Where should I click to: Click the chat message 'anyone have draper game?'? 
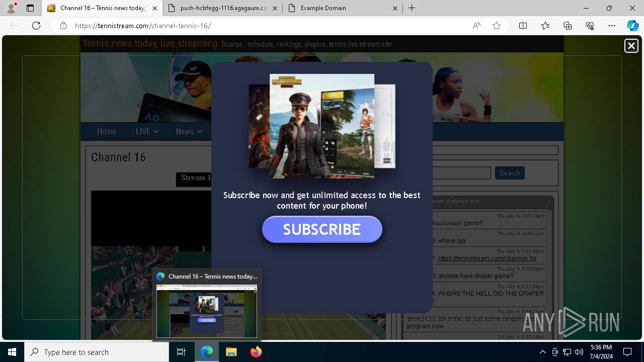475,276
